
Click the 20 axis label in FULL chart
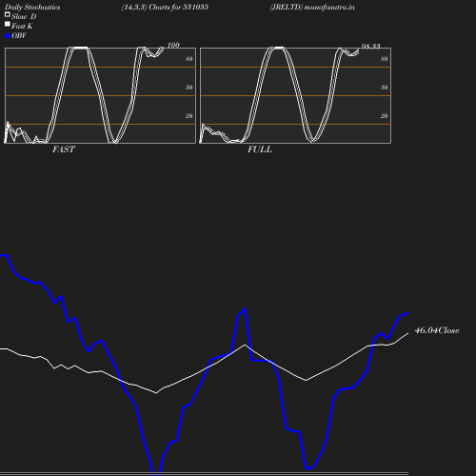[x=385, y=116]
